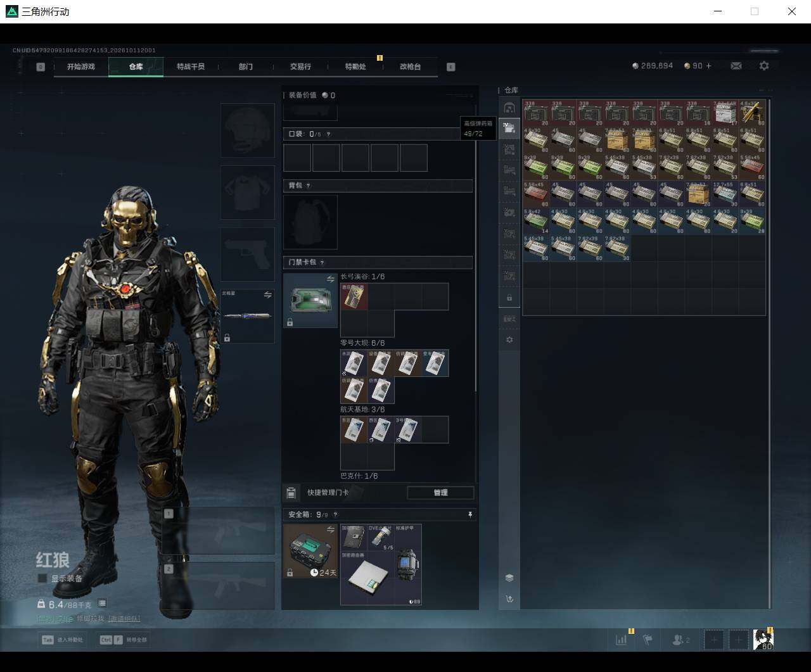Click the stack layers icon in sidebar

509,578
